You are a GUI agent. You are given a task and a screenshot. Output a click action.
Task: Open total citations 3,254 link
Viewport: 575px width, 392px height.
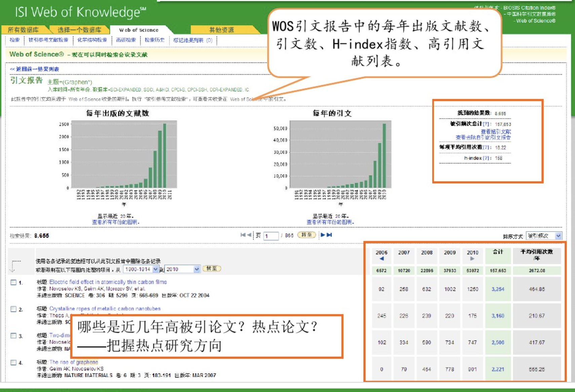coord(498,289)
